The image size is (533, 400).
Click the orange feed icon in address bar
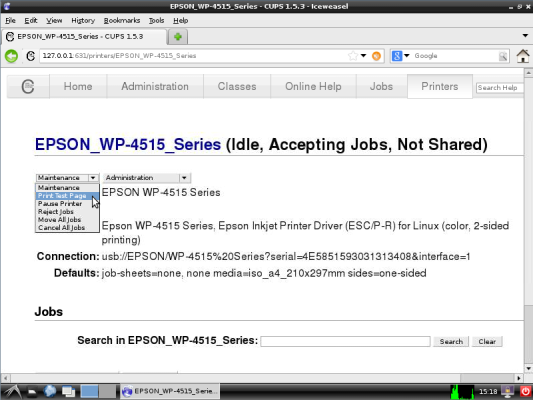376,56
